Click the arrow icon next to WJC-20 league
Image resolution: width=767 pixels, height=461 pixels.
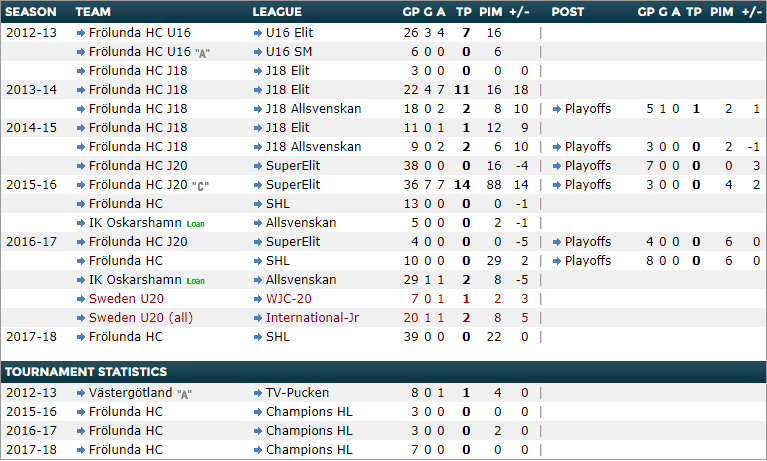[x=258, y=299]
